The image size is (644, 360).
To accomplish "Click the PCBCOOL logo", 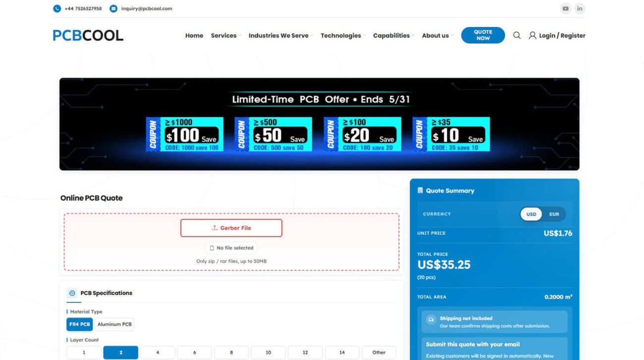I will pos(88,35).
